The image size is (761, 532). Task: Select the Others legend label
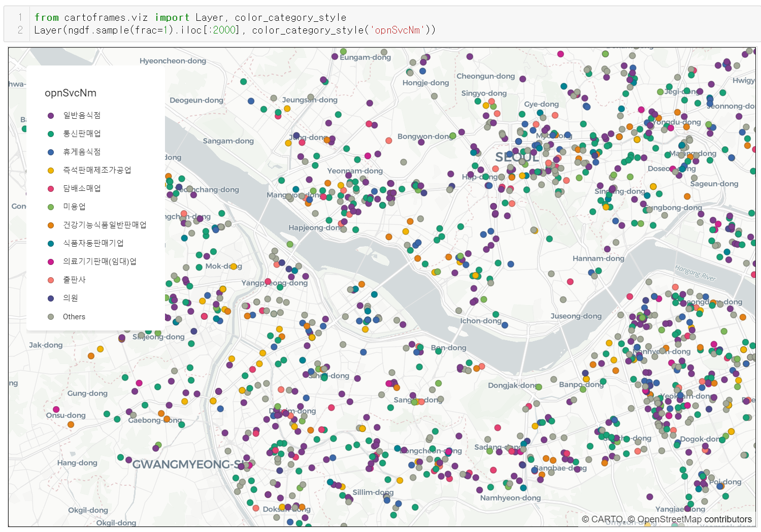(74, 317)
